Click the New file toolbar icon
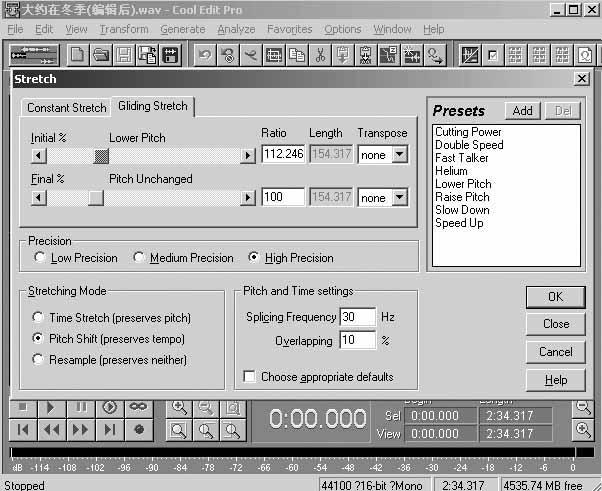This screenshot has height=491, width=602. click(77, 55)
